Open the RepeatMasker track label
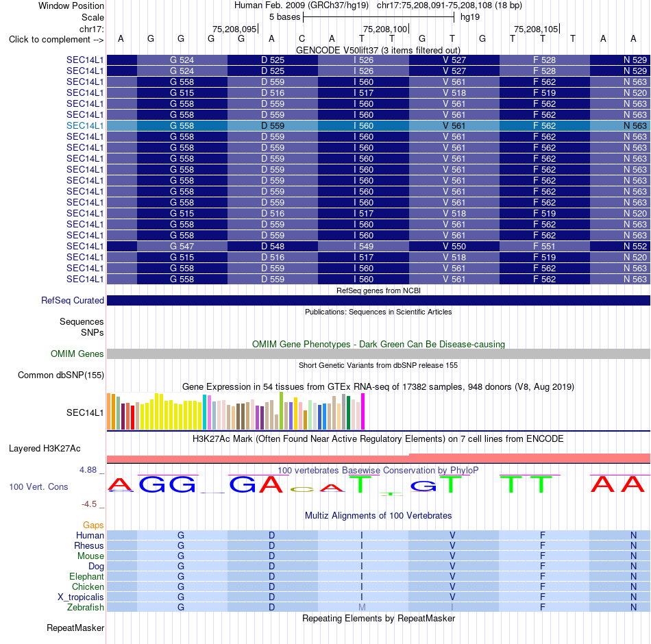The image size is (651, 644). 75,628
